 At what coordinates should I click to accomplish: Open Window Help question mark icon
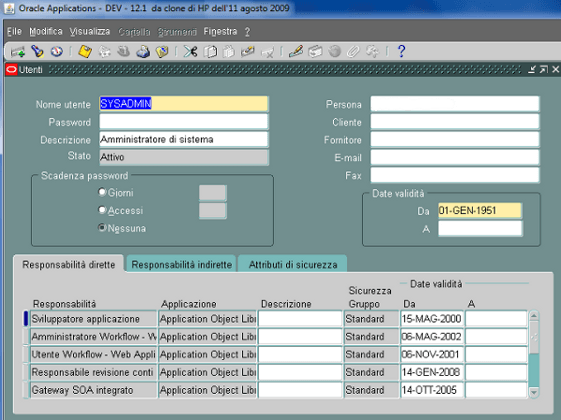(401, 52)
